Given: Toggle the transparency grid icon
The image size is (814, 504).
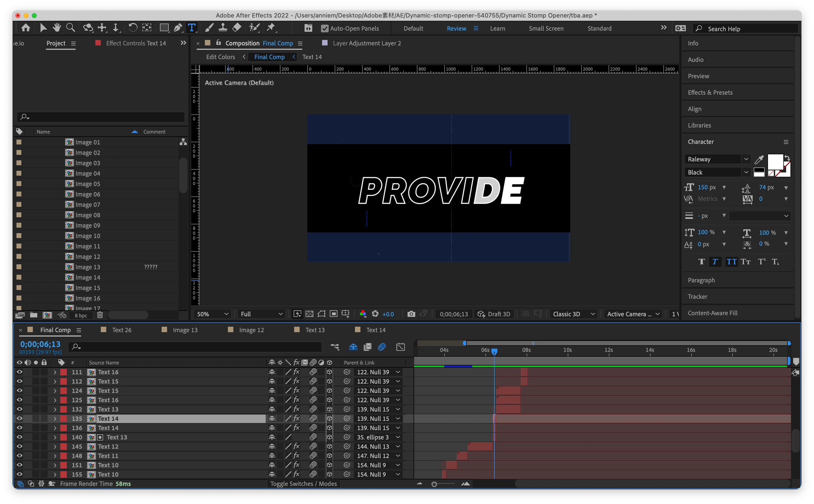Looking at the screenshot, I should 309,314.
